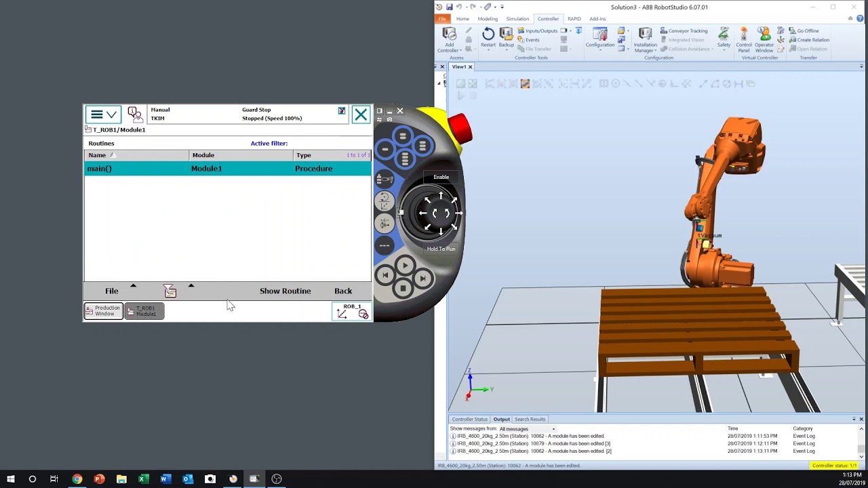Open the Events viewer
Screen dimensions: 868x488
coord(529,39)
